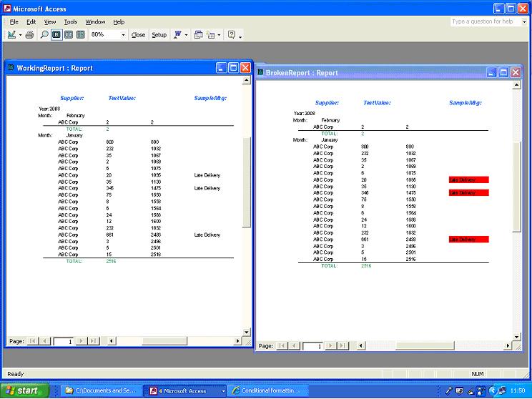The image size is (532, 399).
Task: Open the Window menu
Action: tap(95, 21)
